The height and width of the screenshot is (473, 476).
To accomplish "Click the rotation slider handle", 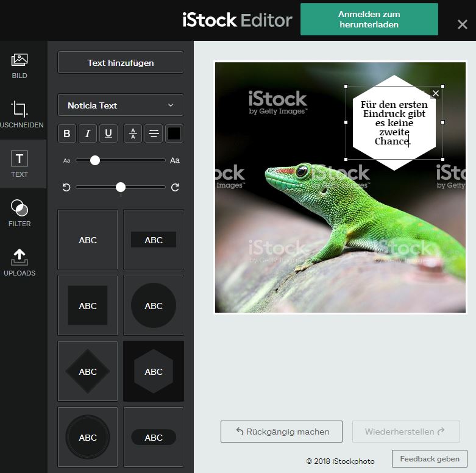I will (121, 187).
